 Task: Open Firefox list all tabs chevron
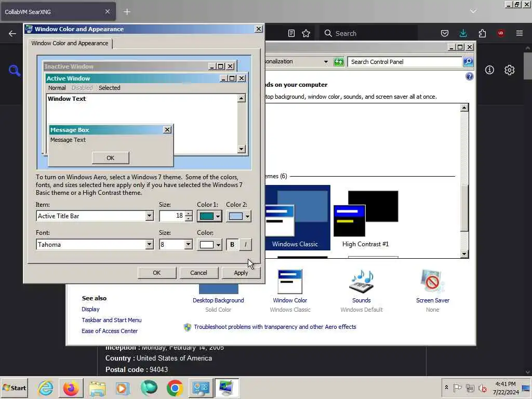[x=473, y=11]
